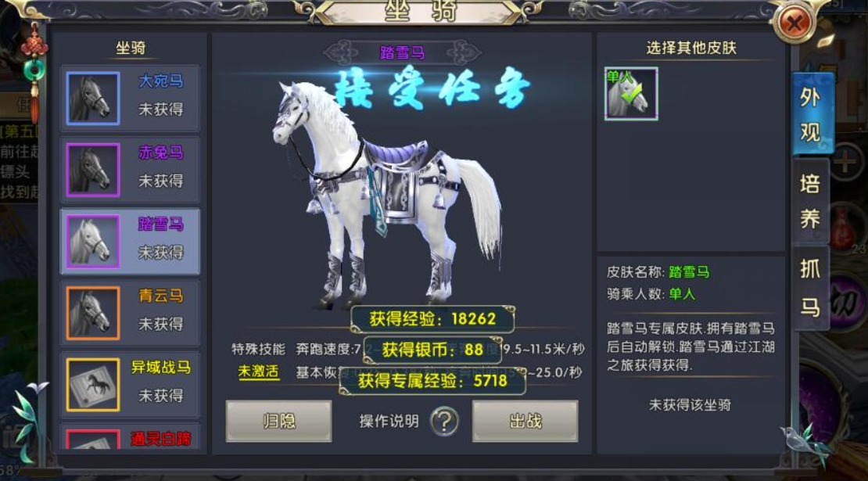Select the 大宛马 horse portrait icon

pos(93,98)
